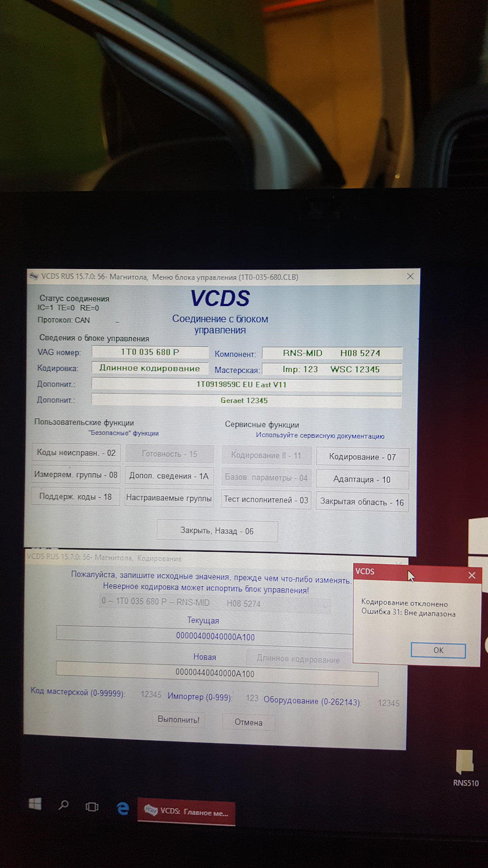Open Настраиваемые группы

click(x=169, y=498)
